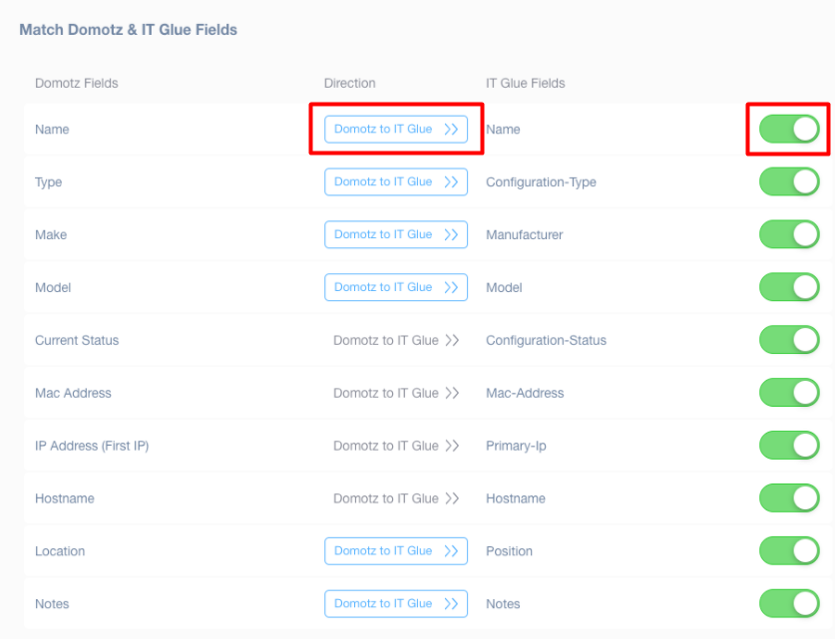
Task: Disable the Configuration-Status sync toggle
Action: (x=789, y=340)
